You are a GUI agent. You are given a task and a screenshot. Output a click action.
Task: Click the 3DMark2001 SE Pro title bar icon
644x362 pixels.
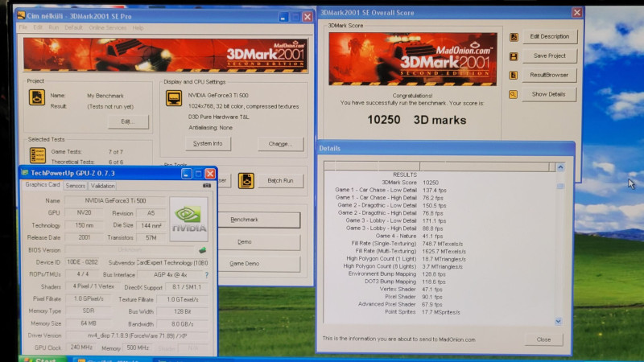pos(21,15)
